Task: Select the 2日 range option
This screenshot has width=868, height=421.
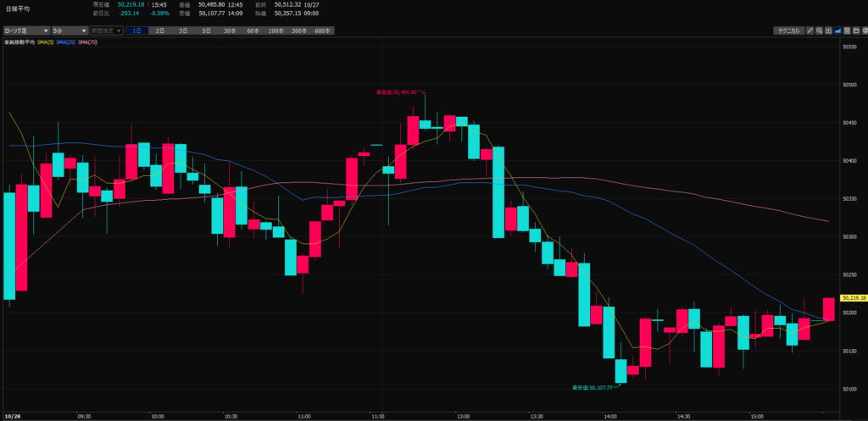Action: (160, 30)
